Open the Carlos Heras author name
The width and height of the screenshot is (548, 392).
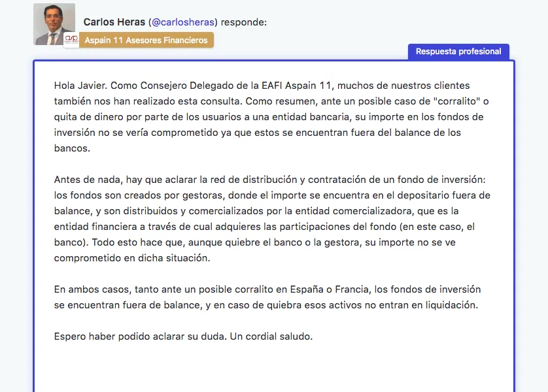coord(114,22)
